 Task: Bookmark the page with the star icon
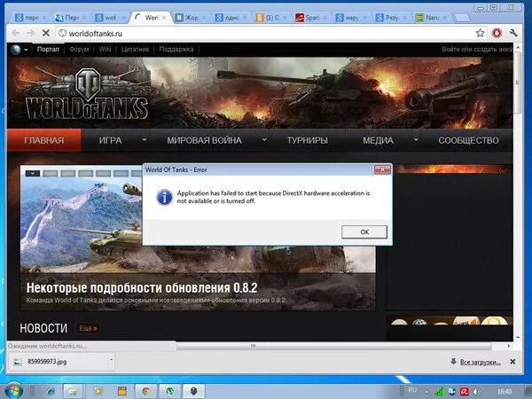480,33
